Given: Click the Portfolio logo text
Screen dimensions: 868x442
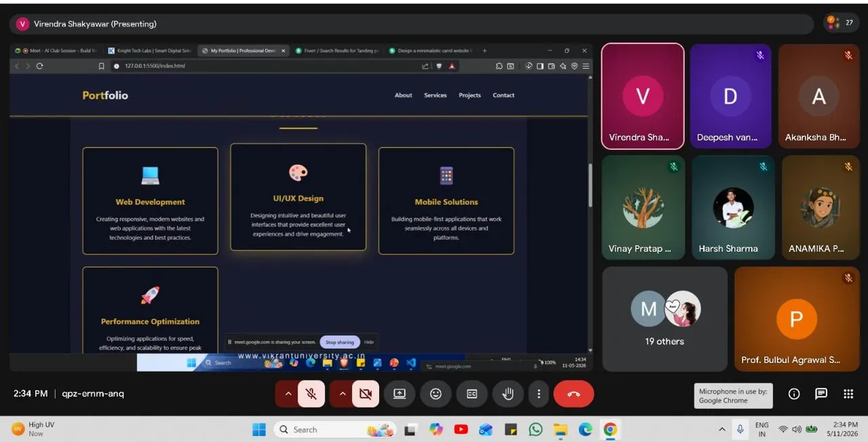Looking at the screenshot, I should 105,96.
